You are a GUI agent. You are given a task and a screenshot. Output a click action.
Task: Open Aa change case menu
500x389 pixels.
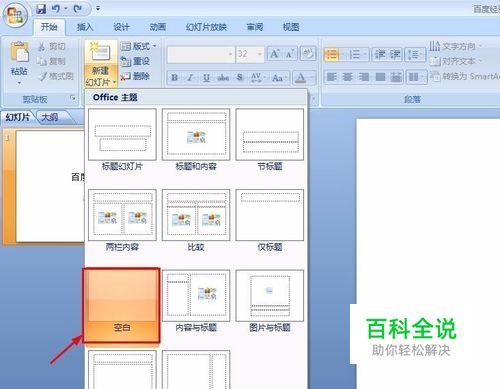(x=279, y=78)
